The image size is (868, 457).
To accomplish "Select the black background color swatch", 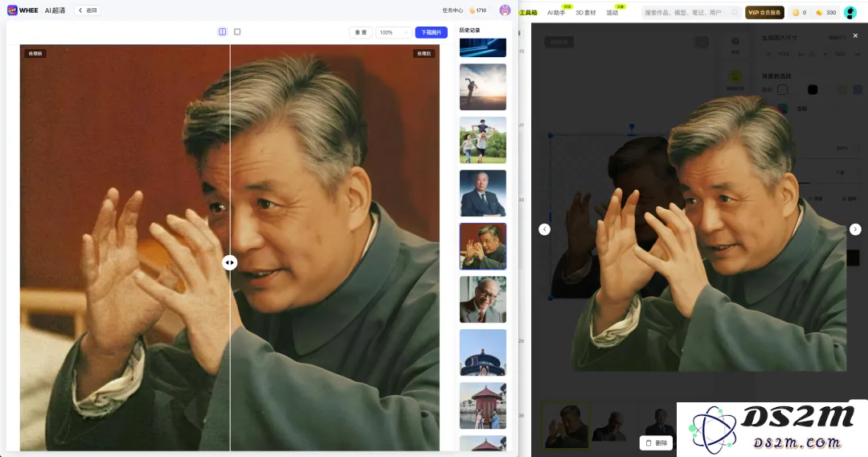I will pos(812,90).
